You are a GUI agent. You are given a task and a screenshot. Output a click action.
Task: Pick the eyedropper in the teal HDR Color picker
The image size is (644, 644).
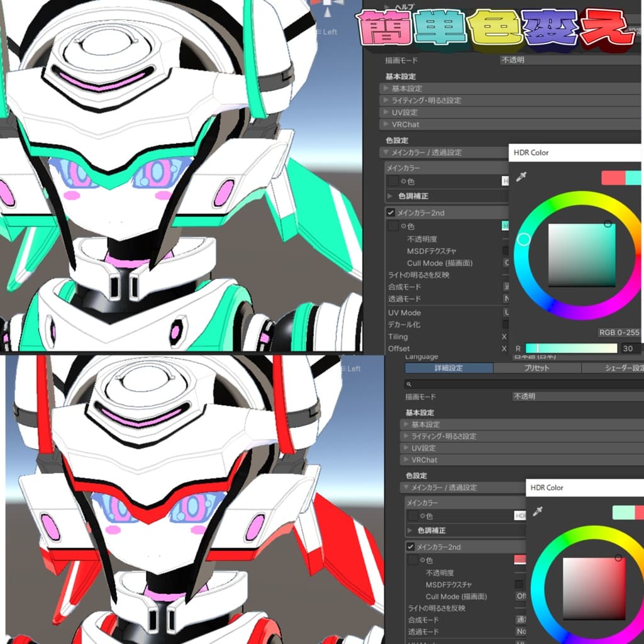click(521, 177)
